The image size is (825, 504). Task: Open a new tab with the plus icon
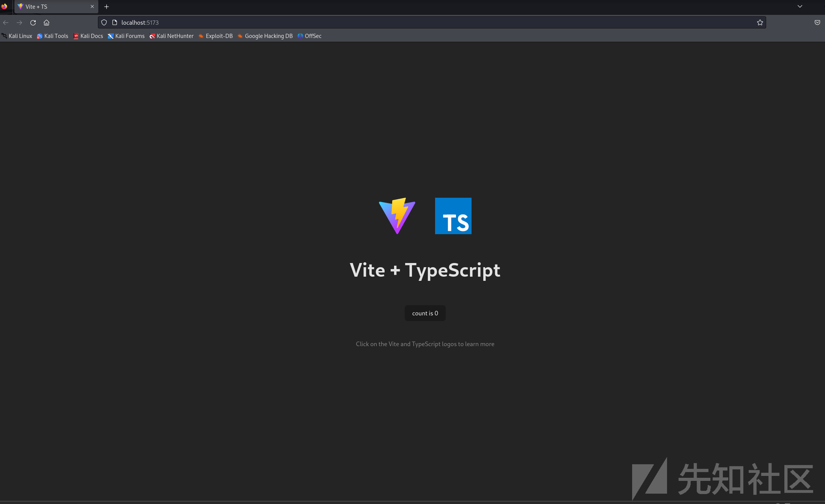(107, 7)
